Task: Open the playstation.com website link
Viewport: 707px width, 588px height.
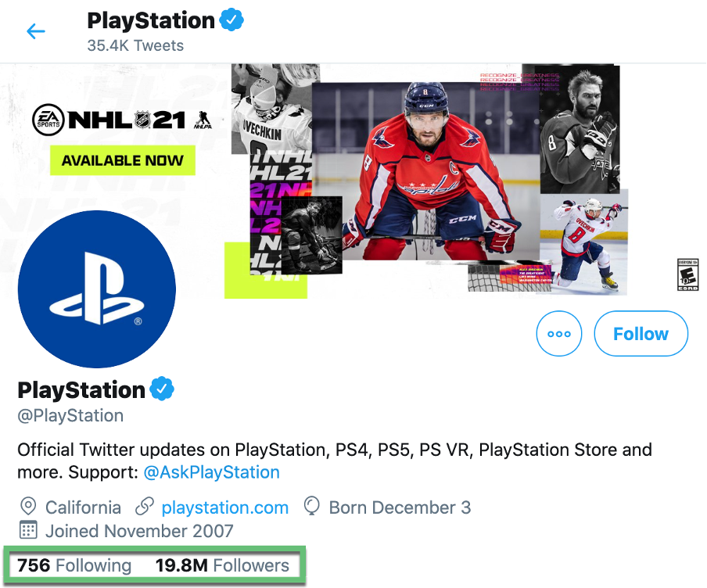Action: coord(225,507)
